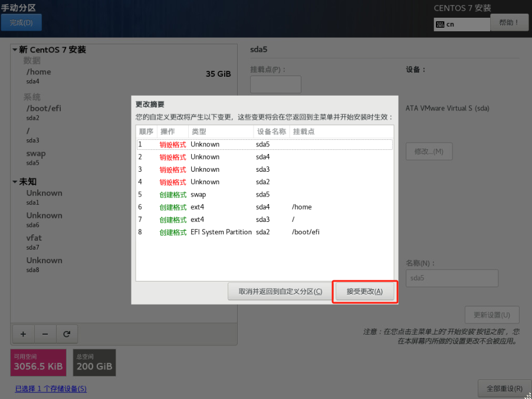Click 取消并返回到自定义分区 button
The width and height of the screenshot is (532, 399).
280,292
